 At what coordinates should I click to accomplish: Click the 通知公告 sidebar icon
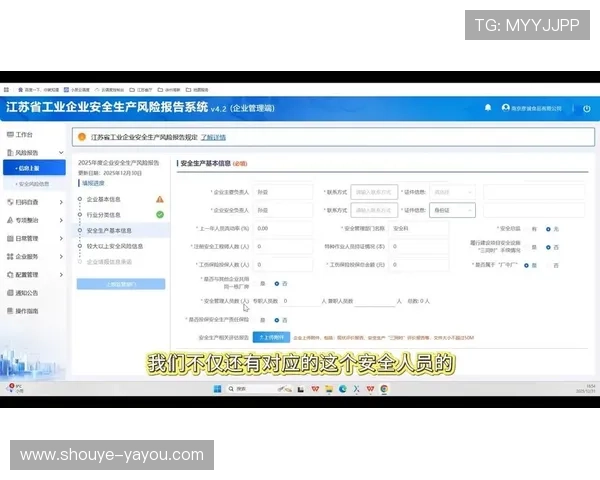click(x=10, y=293)
